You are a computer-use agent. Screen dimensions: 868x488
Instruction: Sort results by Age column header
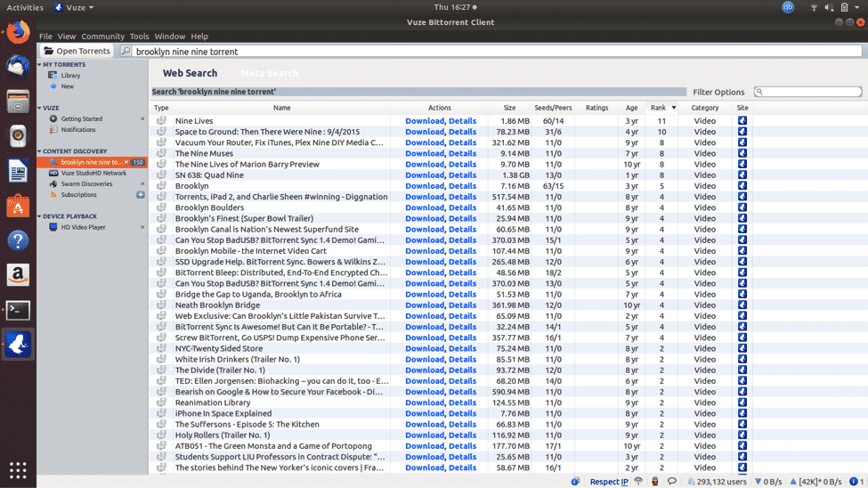tap(631, 108)
